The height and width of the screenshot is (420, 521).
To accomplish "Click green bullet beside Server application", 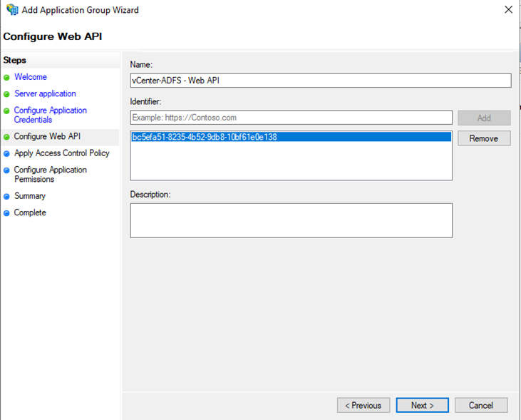I will (6, 94).
